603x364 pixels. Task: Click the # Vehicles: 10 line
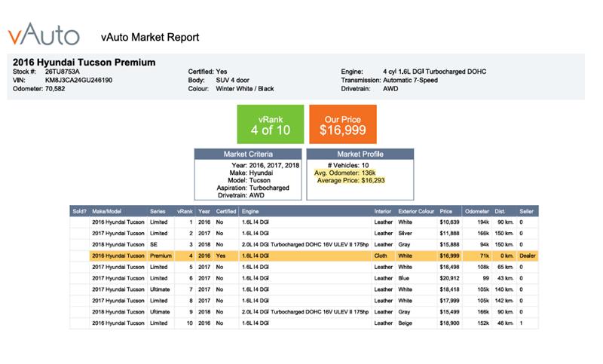coord(348,165)
